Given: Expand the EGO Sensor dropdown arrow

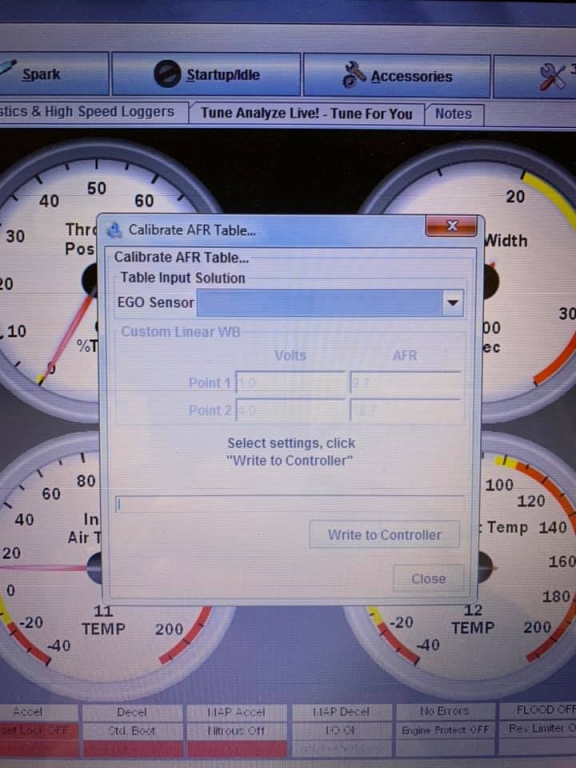Looking at the screenshot, I should tap(453, 303).
